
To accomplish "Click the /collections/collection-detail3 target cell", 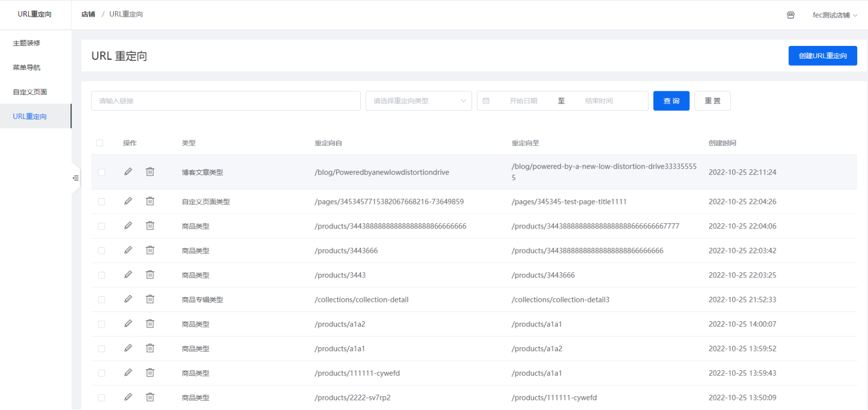I will 560,299.
